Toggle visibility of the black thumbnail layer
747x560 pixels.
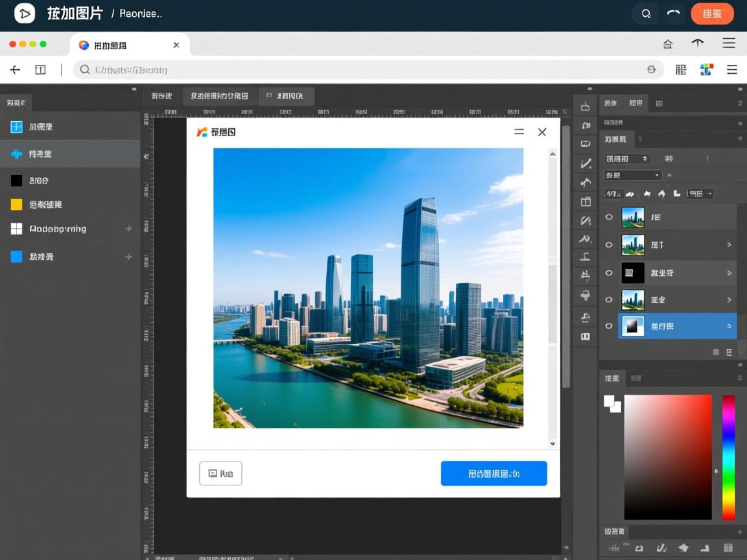pos(609,273)
